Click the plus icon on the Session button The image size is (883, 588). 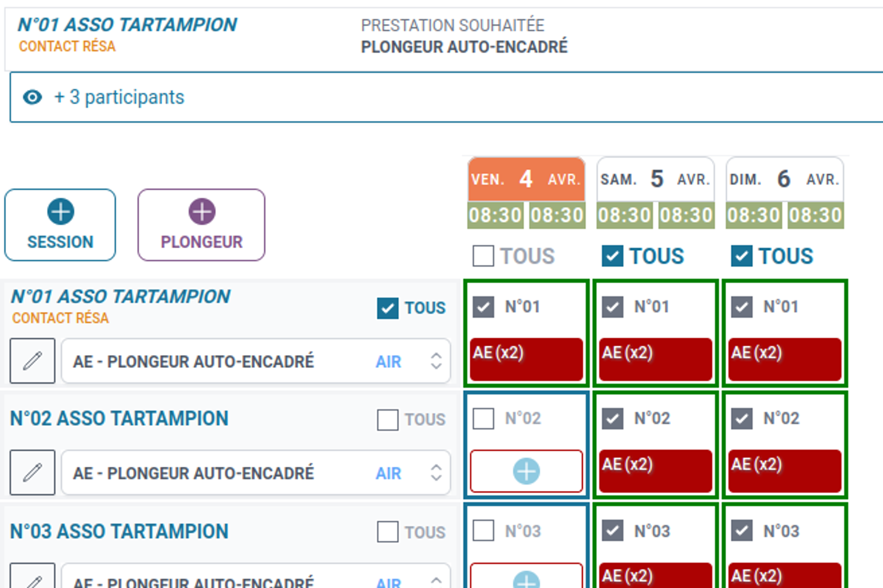tap(60, 211)
